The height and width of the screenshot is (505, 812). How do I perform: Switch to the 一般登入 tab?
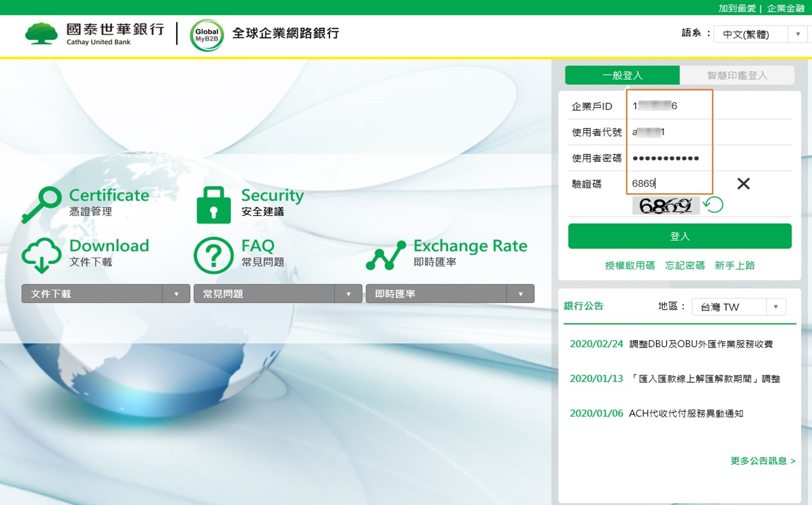tap(622, 75)
